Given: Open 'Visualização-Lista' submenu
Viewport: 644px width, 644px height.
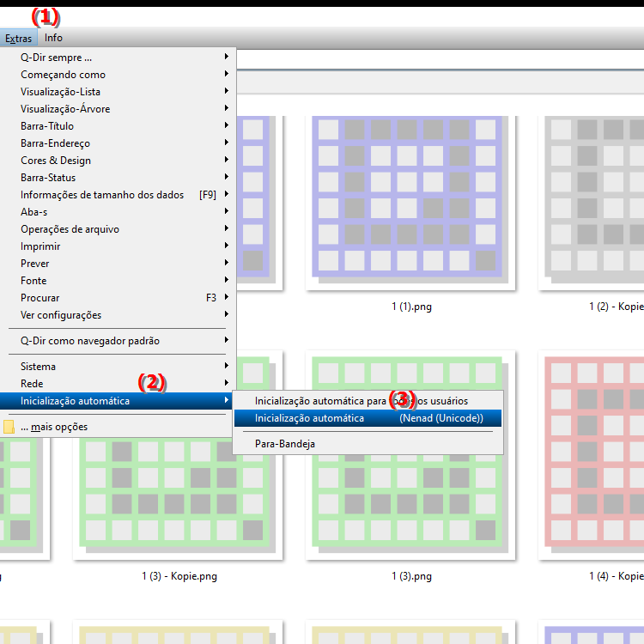Looking at the screenshot, I should [x=118, y=92].
